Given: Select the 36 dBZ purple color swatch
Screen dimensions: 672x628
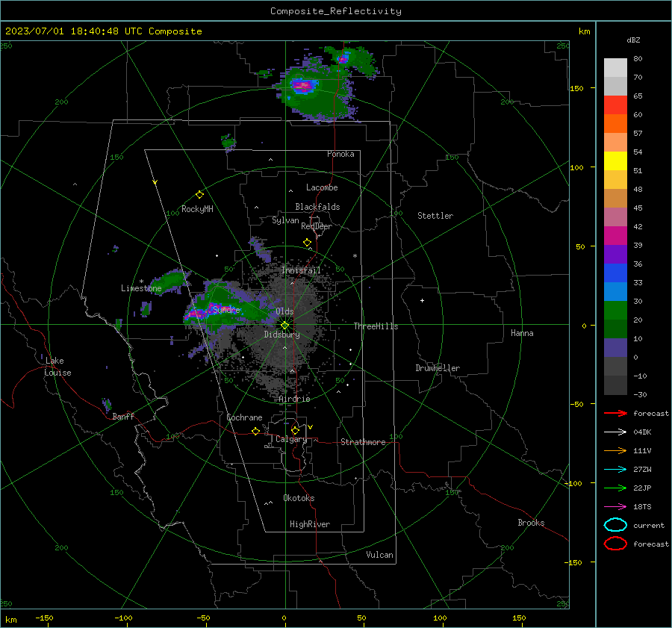Looking at the screenshot, I should (x=615, y=254).
